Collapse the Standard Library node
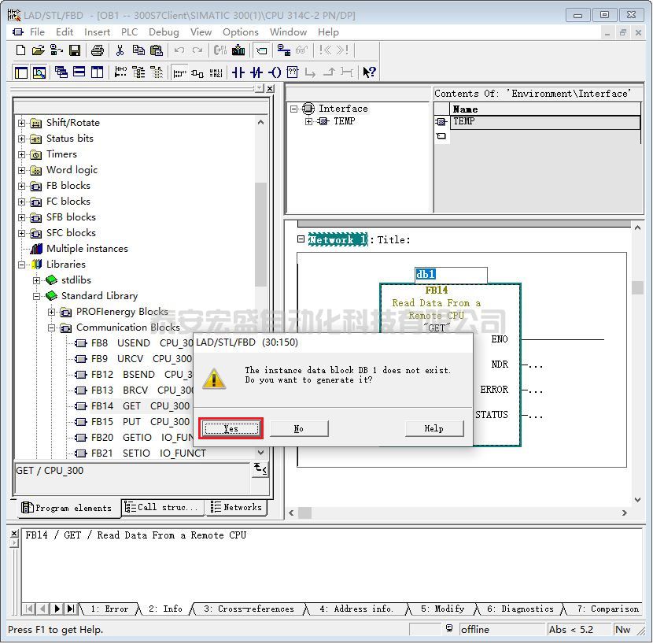Viewport: 653px width, 644px height. (37, 296)
